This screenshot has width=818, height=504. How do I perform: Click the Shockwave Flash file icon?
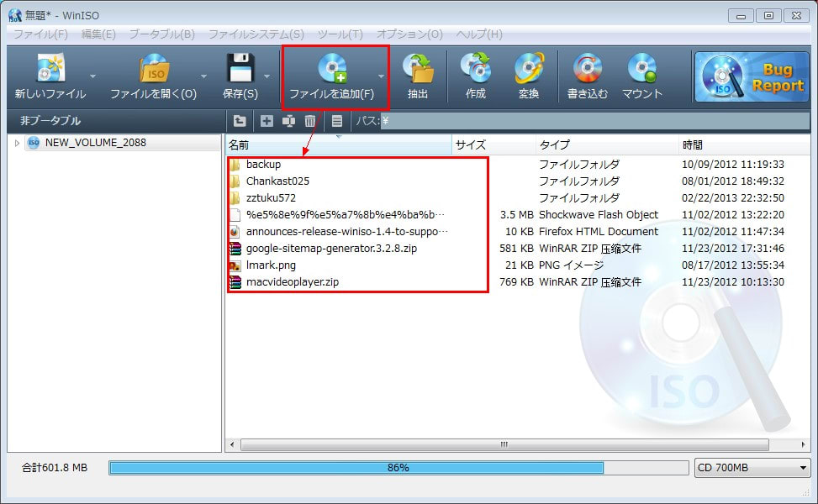click(235, 215)
